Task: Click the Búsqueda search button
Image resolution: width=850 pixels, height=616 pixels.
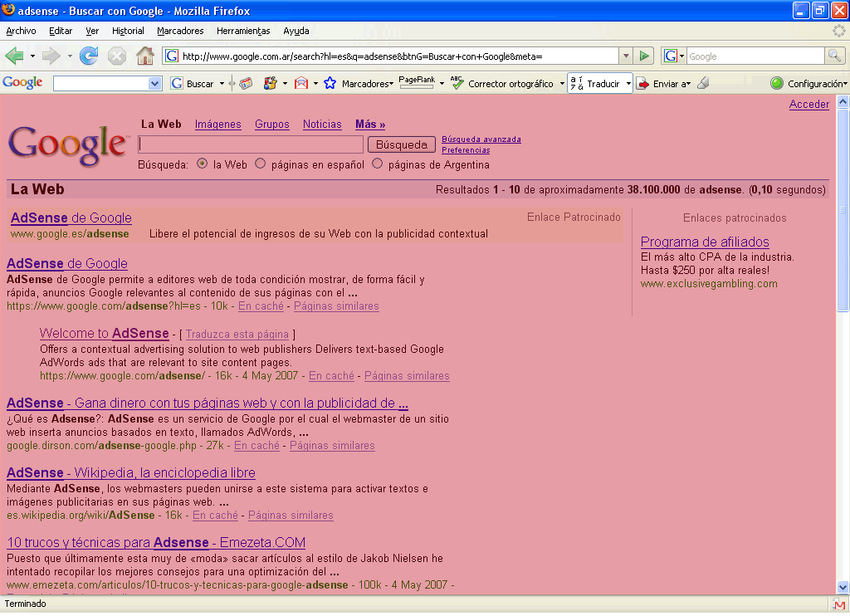Action: tap(402, 144)
